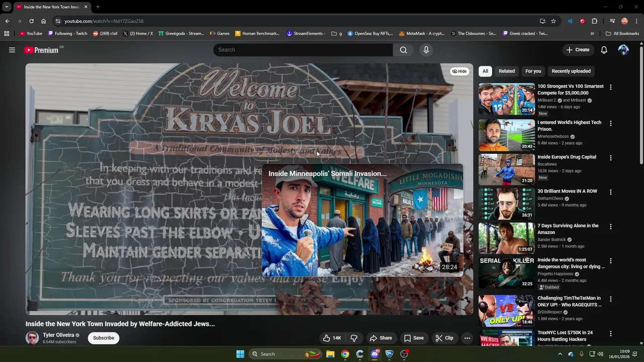
Task: Open the All Bookmarks folder
Action: coord(622,34)
